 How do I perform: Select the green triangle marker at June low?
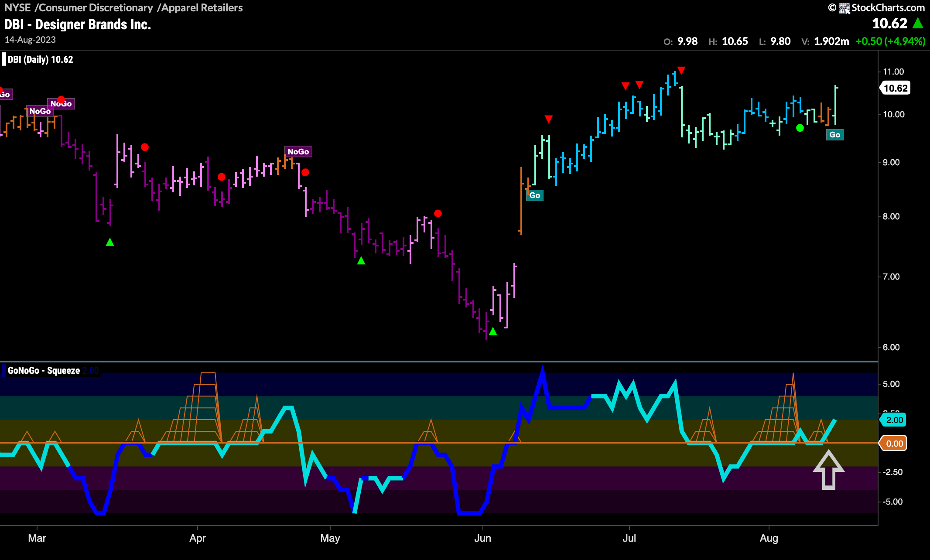[493, 331]
